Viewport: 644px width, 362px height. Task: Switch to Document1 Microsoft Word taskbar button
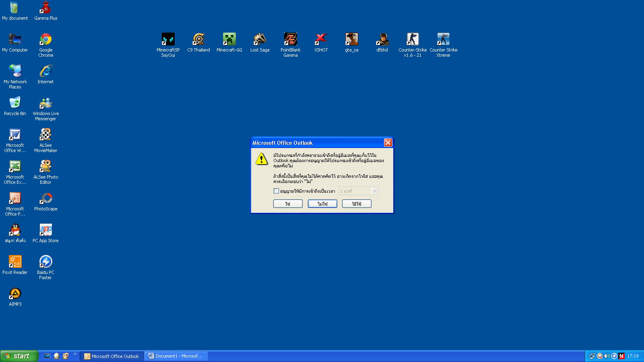176,356
